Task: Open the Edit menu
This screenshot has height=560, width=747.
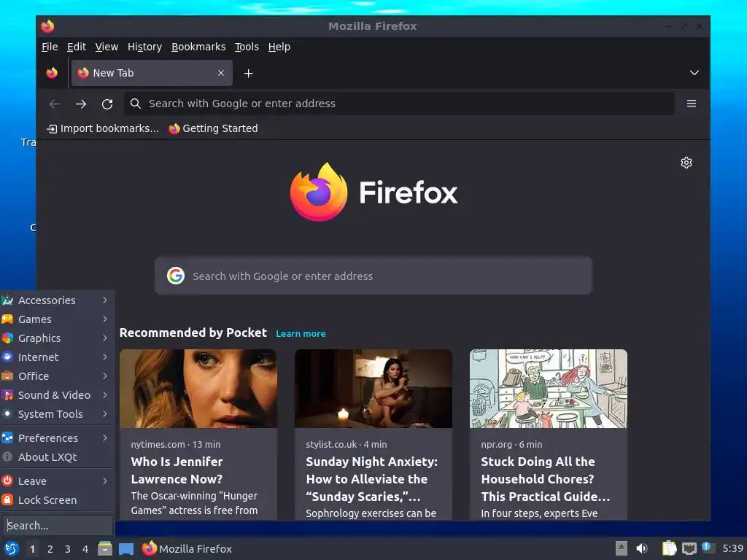Action: (77, 47)
